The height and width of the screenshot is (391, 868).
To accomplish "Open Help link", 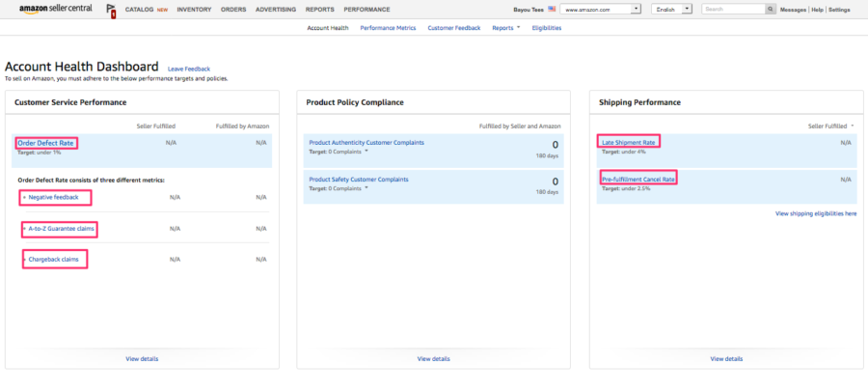I will [817, 10].
